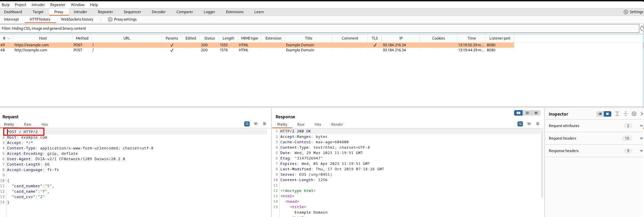Open the Render tab in Response
The width and height of the screenshot is (644, 217).
(337, 124)
